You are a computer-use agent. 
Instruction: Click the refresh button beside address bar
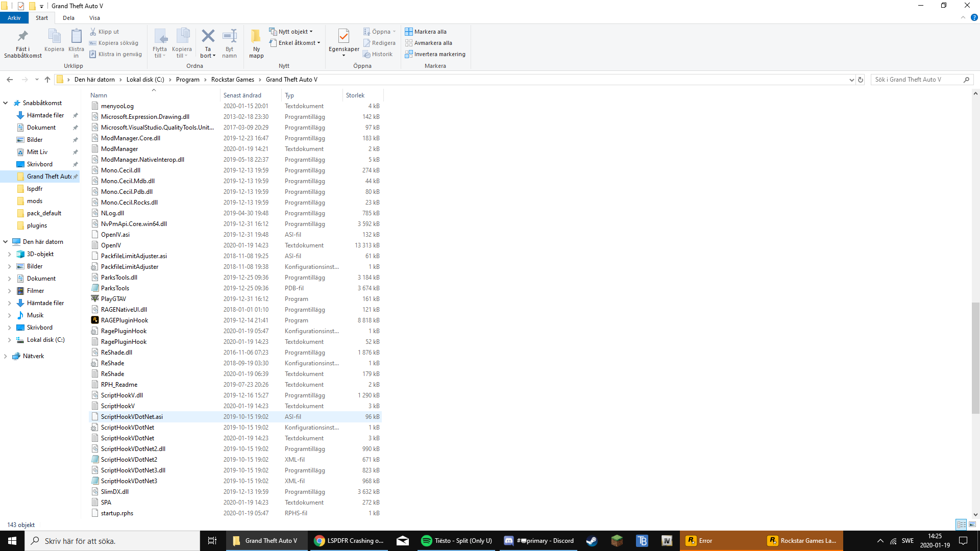click(x=861, y=80)
